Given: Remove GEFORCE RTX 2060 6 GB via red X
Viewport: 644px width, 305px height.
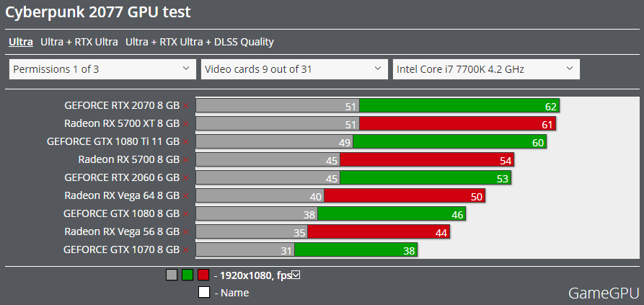Looking at the screenshot, I should coord(185,178).
